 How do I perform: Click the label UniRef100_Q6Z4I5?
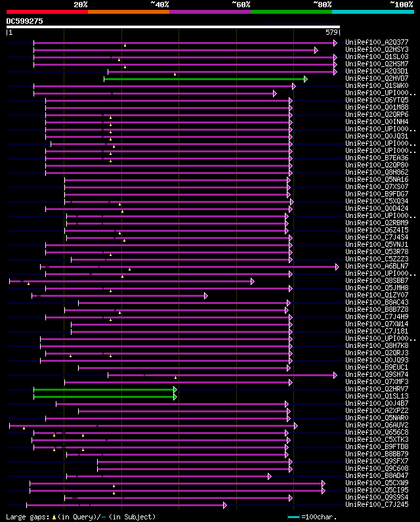coord(377,230)
